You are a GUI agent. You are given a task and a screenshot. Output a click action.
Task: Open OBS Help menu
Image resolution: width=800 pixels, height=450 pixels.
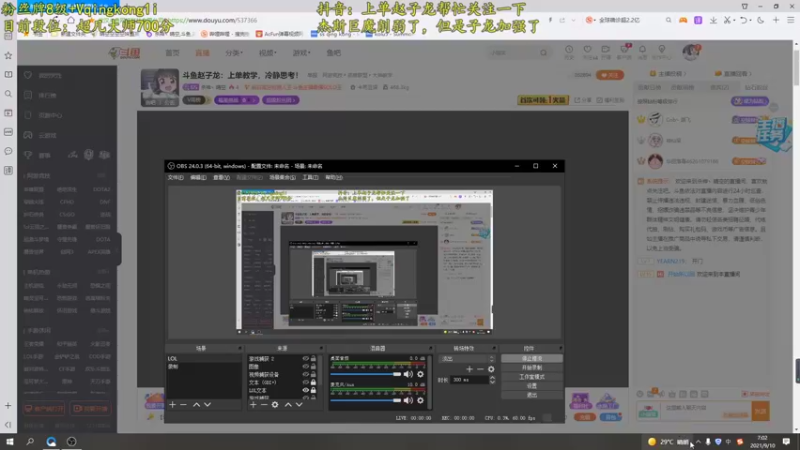(x=334, y=178)
